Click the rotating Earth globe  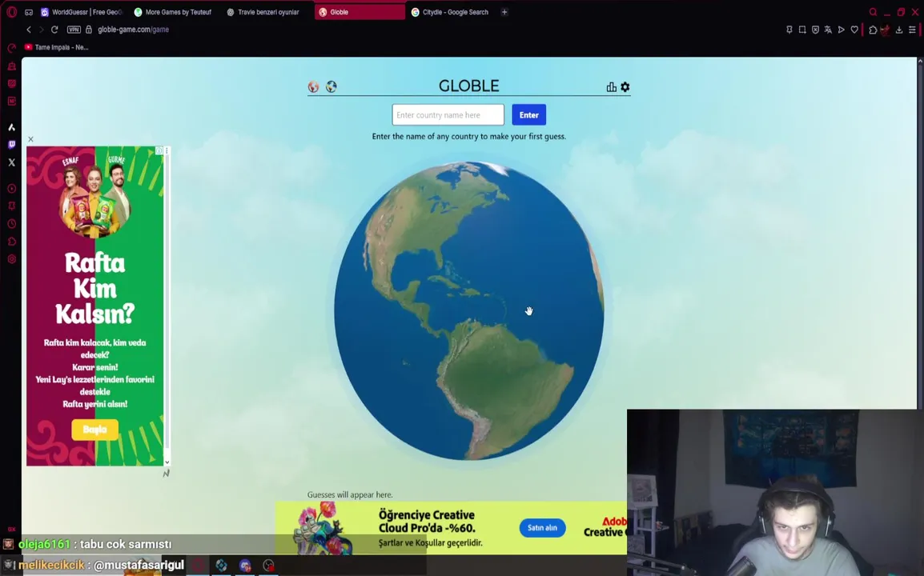pos(469,311)
